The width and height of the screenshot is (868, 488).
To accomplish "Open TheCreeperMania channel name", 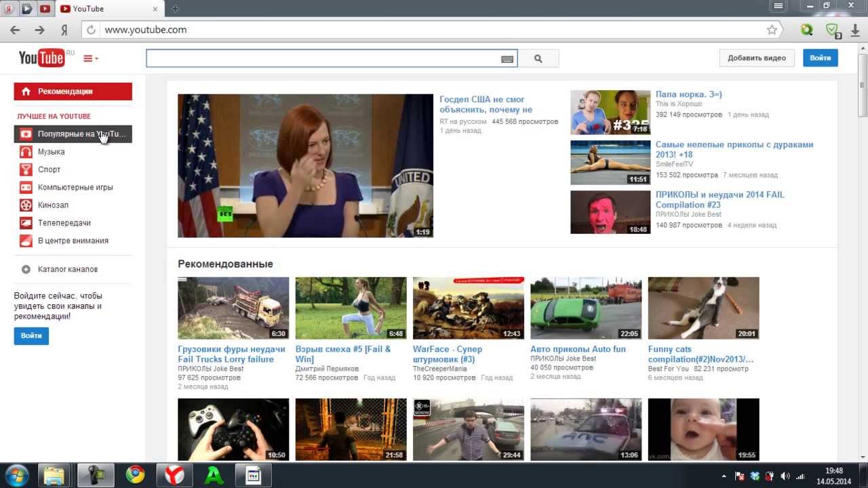I will pyautogui.click(x=440, y=369).
